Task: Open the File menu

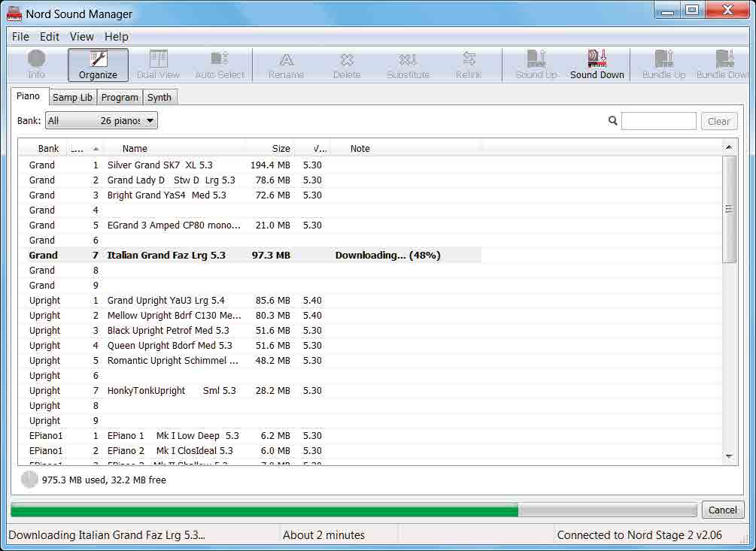Action: tap(20, 37)
